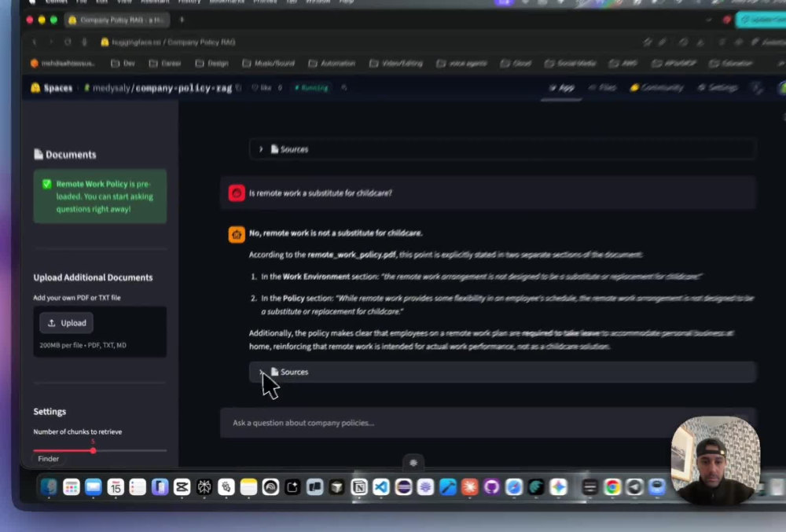The image size is (786, 532).
Task: Click the orange assistant avatar beside the answer
Action: click(x=237, y=234)
